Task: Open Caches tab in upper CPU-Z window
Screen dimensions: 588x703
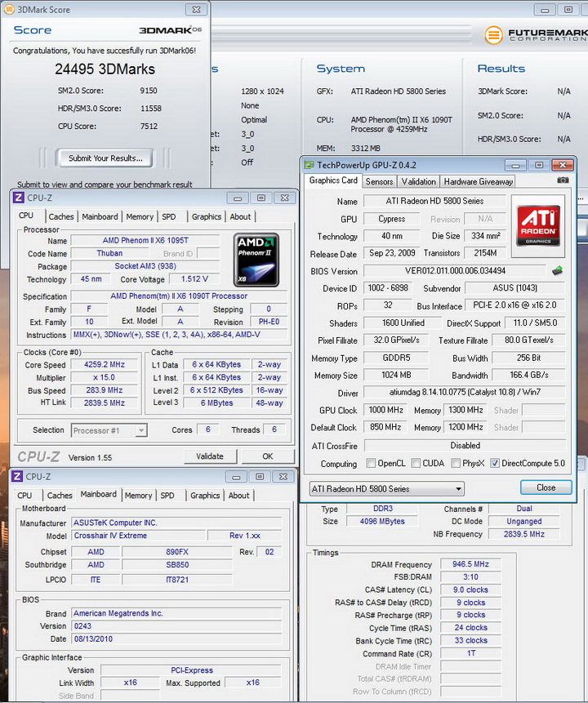Action: click(x=61, y=216)
